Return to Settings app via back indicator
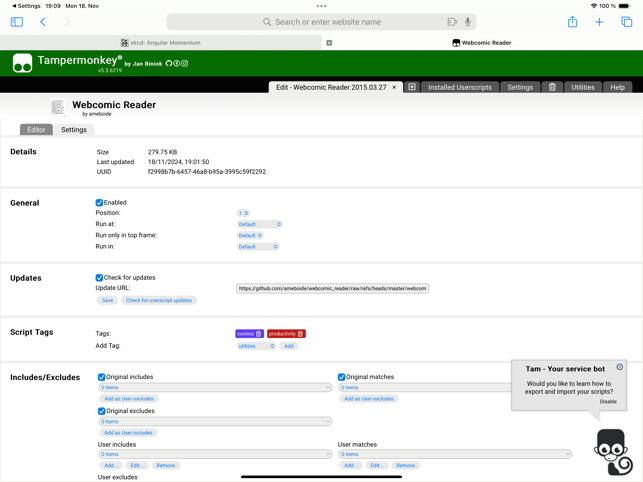 click(26, 6)
